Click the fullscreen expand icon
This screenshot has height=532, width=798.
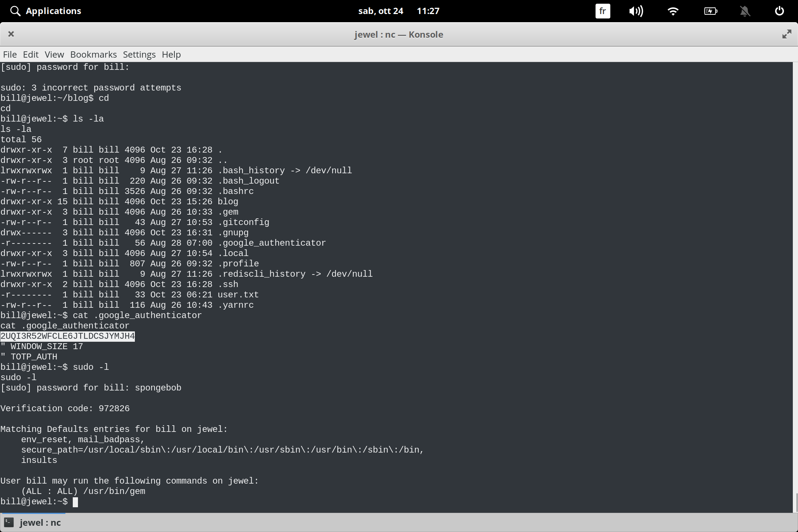coord(787,34)
